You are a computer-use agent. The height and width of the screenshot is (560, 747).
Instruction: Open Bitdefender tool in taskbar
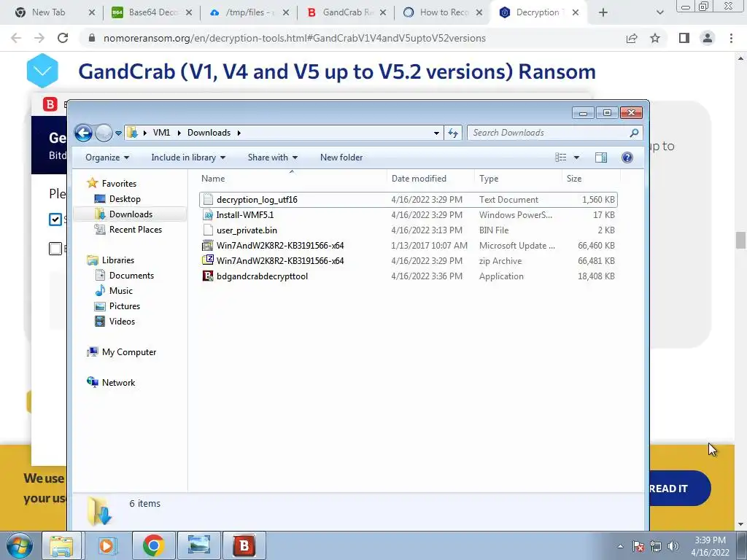pyautogui.click(x=244, y=545)
